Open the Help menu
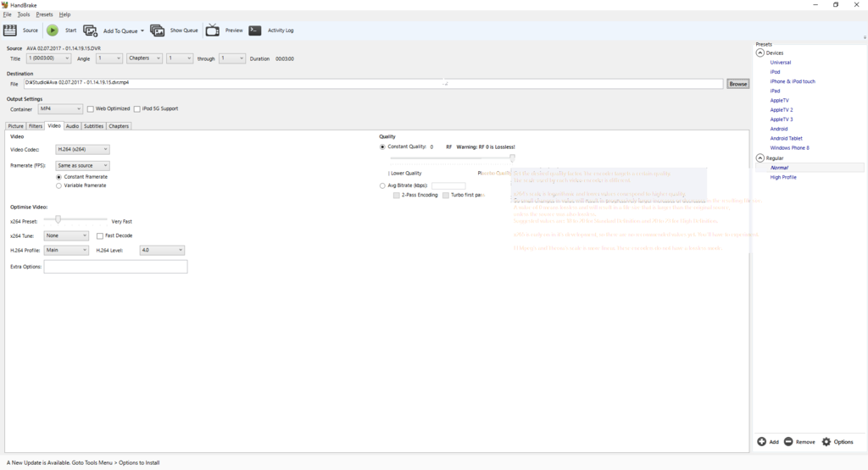Viewport: 868px width, 470px height. (64, 14)
